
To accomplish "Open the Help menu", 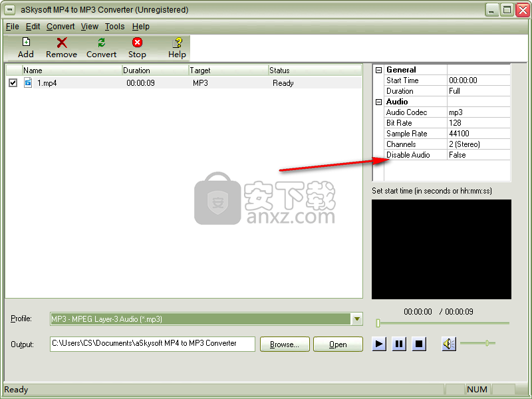I will pyautogui.click(x=141, y=27).
